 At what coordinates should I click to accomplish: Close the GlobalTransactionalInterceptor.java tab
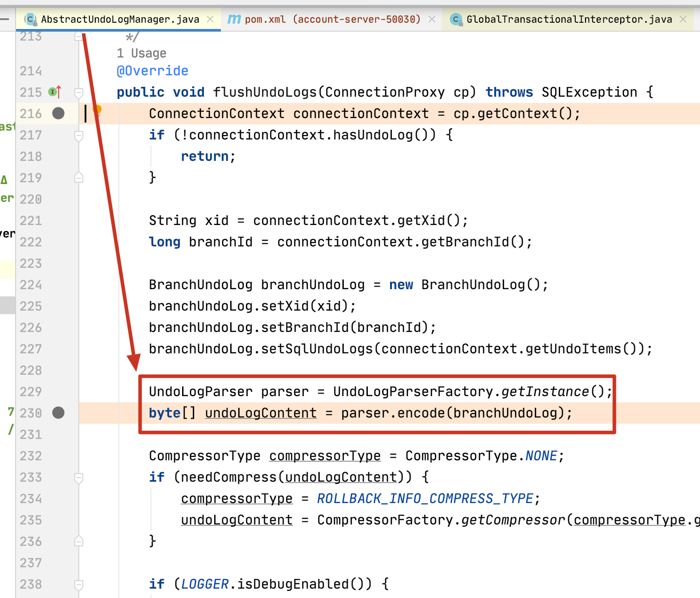coord(683,19)
